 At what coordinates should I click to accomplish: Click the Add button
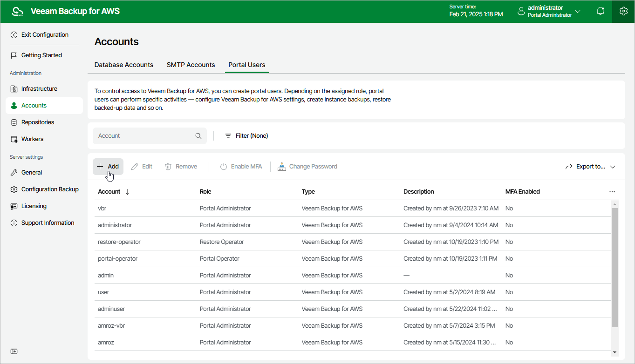108,167
